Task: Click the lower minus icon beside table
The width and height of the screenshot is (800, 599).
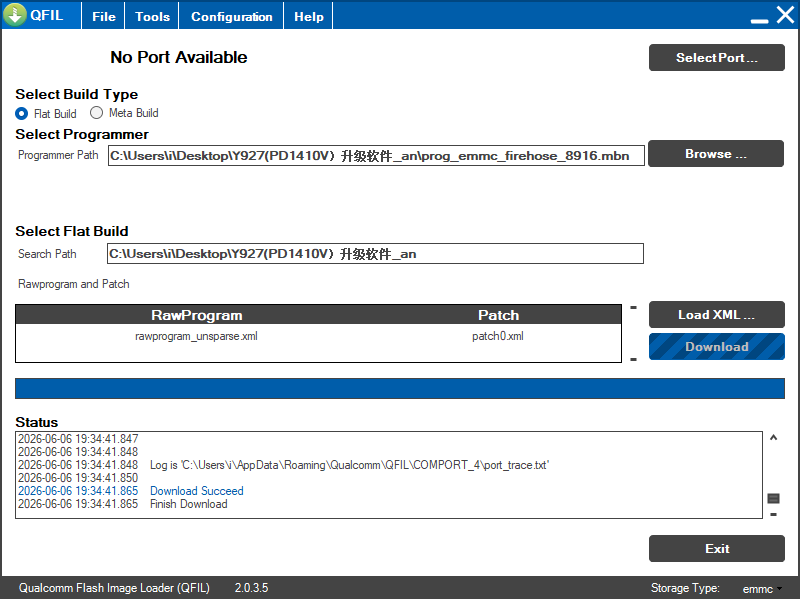Action: pyautogui.click(x=634, y=360)
